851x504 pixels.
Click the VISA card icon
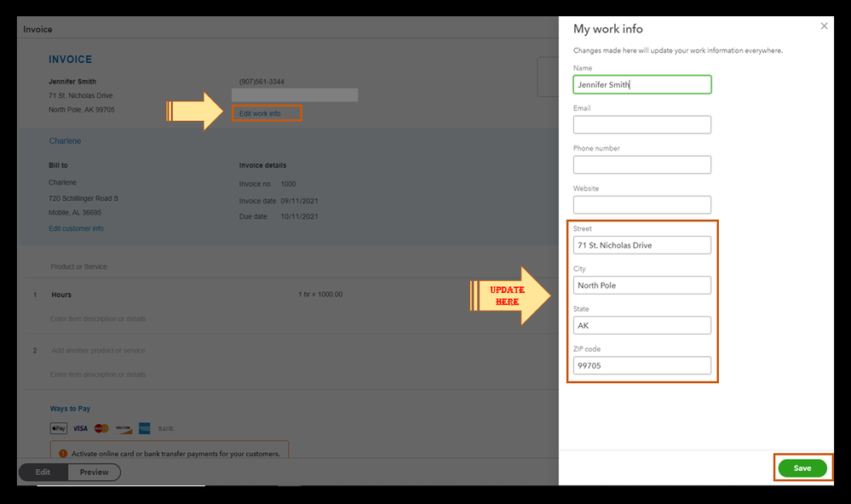pos(80,428)
